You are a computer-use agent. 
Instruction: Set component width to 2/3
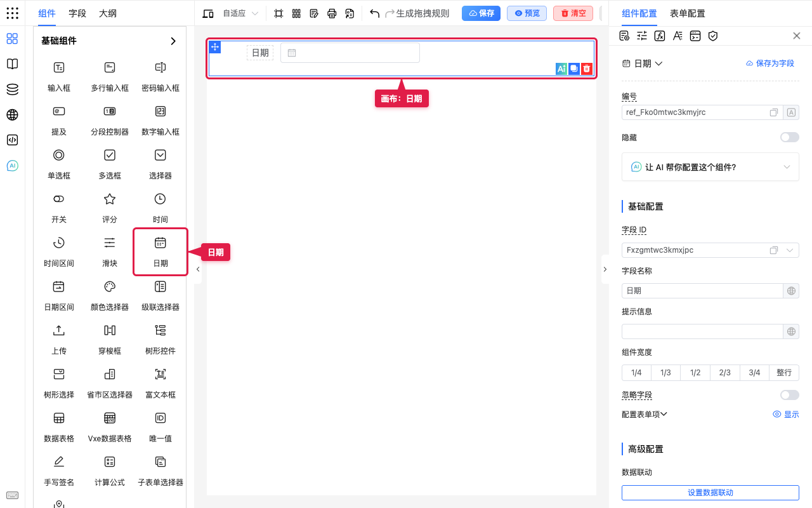pos(725,373)
